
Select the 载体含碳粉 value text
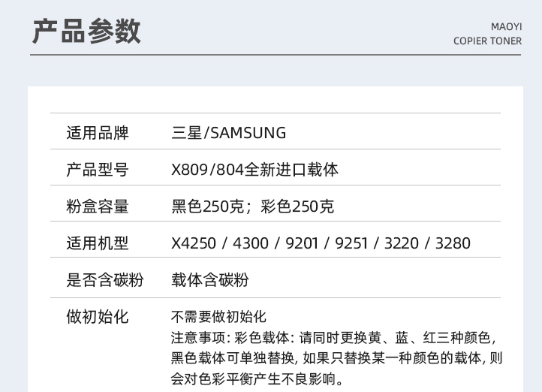click(x=210, y=280)
